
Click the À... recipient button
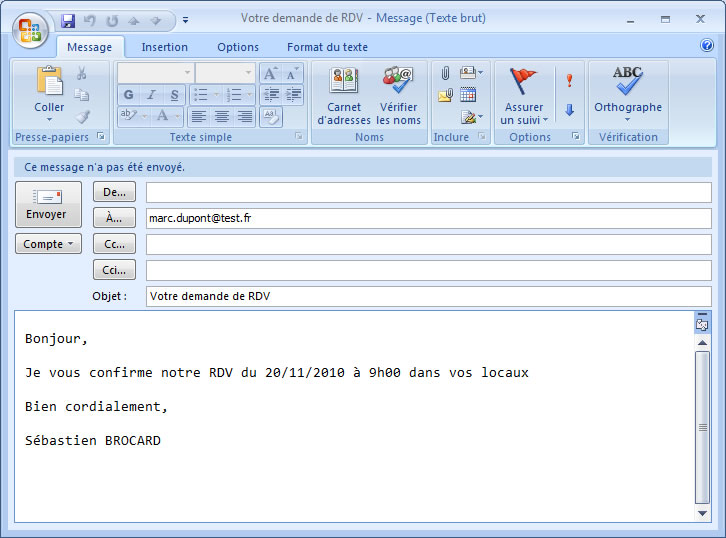114,217
